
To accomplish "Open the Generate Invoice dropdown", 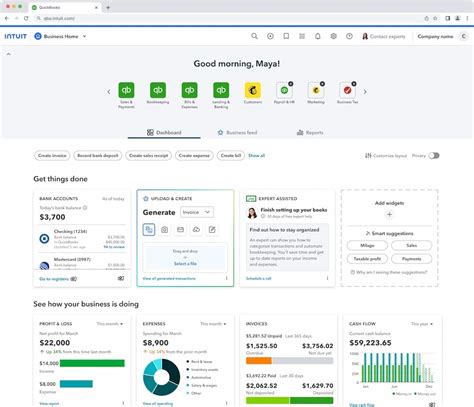I will coord(197,212).
